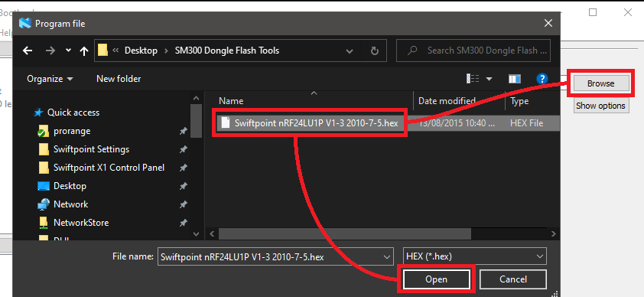Image resolution: width=644 pixels, height=297 pixels.
Task: Click the Search SM300 Dongle Flash field
Action: click(473, 51)
